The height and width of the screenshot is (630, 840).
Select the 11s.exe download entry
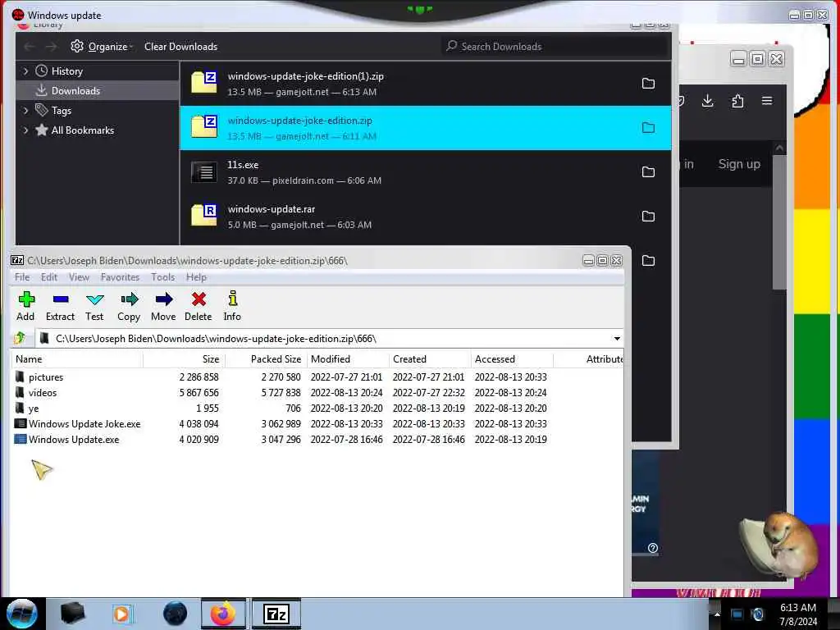click(x=426, y=172)
